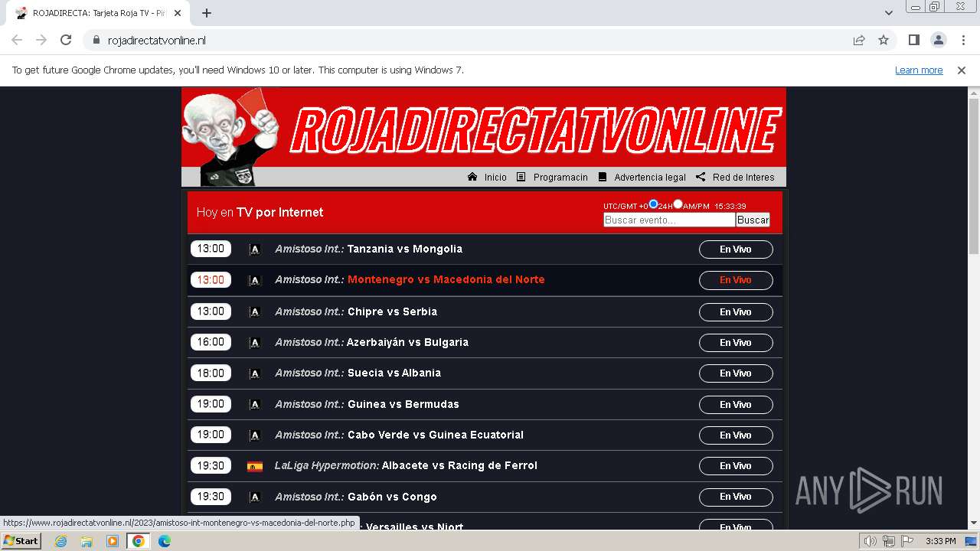Launch Internet Explorer from the taskbar
The image size is (980, 551).
point(60,541)
